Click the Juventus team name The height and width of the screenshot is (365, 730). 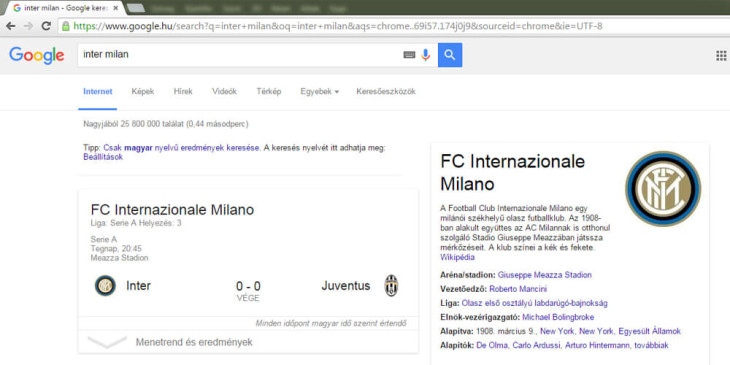coord(346,285)
